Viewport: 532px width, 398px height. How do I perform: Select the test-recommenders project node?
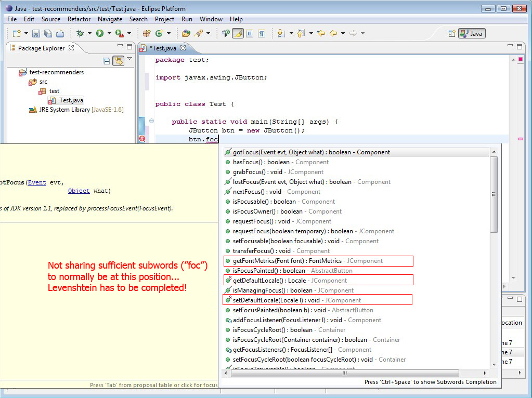(51, 72)
